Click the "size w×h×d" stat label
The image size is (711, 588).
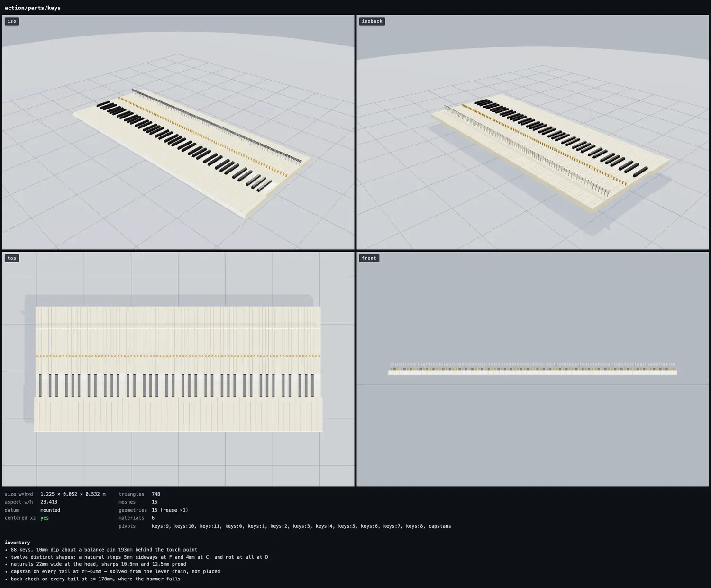(19, 494)
